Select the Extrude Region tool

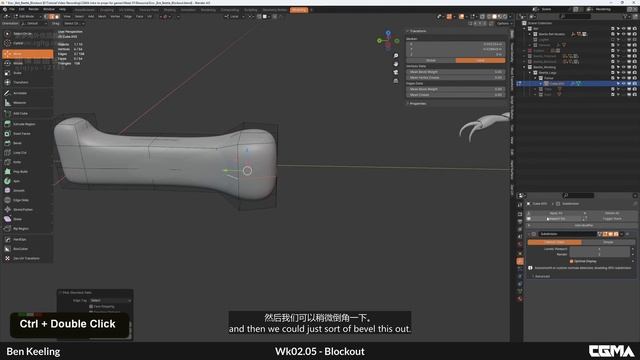point(27,124)
